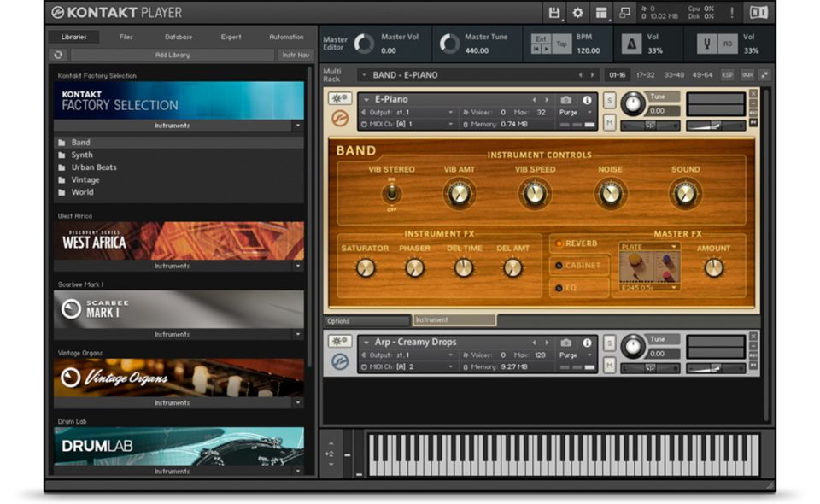Mute the E-Piano instrument
The image size is (820, 504).
[610, 124]
